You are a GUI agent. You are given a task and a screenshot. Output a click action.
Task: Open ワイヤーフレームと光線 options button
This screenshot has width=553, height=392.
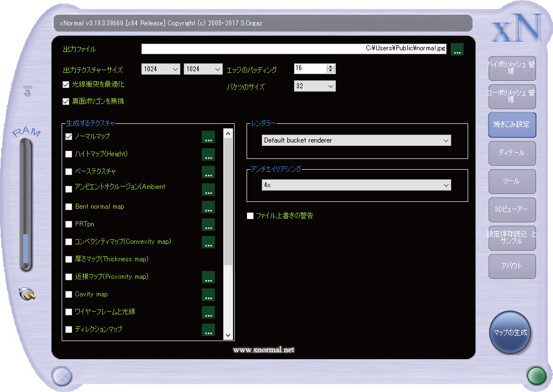(x=208, y=312)
